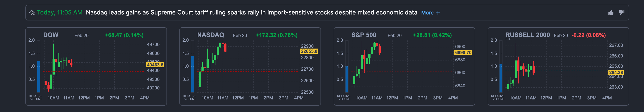644x112 pixels.
Task: Click the thumbs down feedback icon
Action: click(x=622, y=13)
